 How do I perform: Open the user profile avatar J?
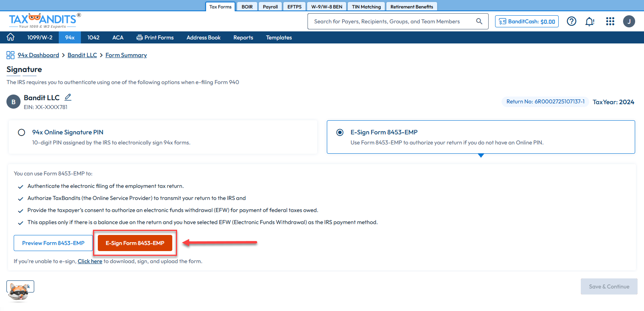tap(629, 21)
